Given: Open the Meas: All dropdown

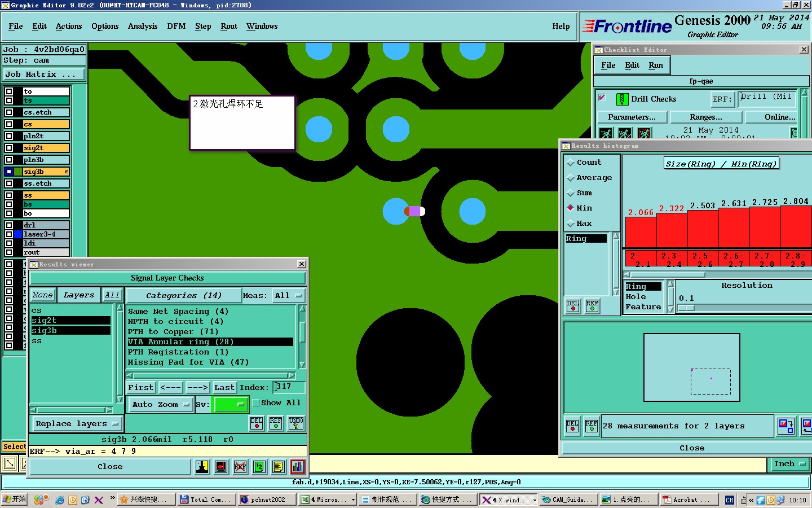Looking at the screenshot, I should (x=288, y=296).
